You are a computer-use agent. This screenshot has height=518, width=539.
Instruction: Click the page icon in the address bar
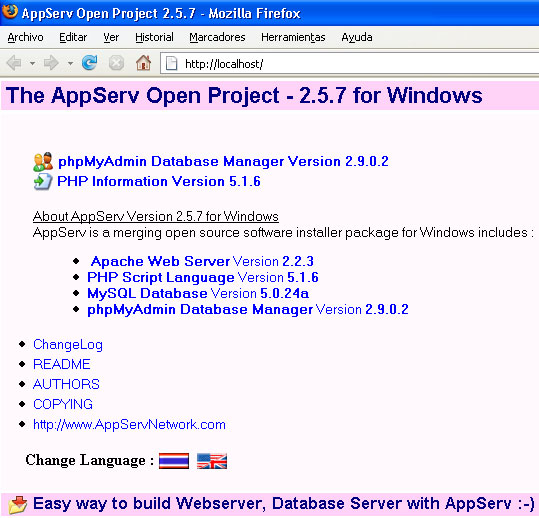(171, 64)
